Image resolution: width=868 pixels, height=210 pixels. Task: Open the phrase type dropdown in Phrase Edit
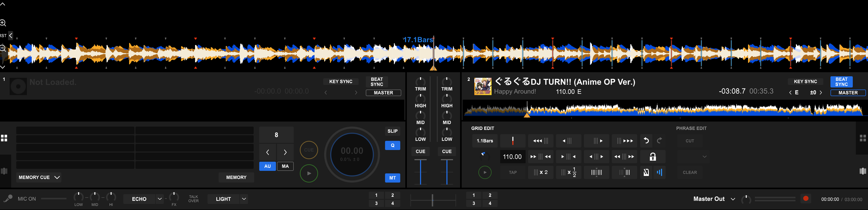pos(693,157)
